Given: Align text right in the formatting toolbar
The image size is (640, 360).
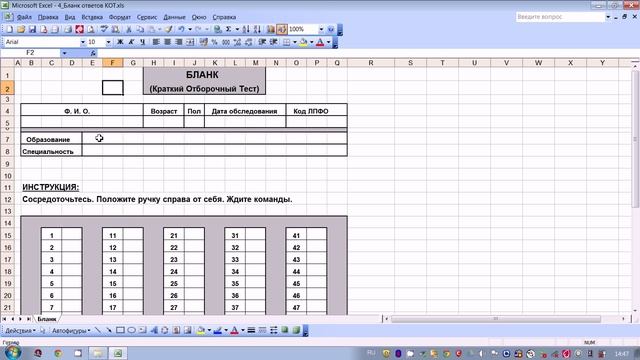Looking at the screenshot, I should [178, 42].
